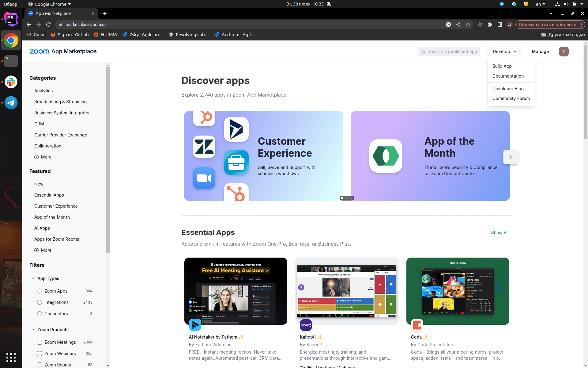This screenshot has width=588, height=368.
Task: Open Chrome extensions puzzle icon
Action: [x=490, y=25]
